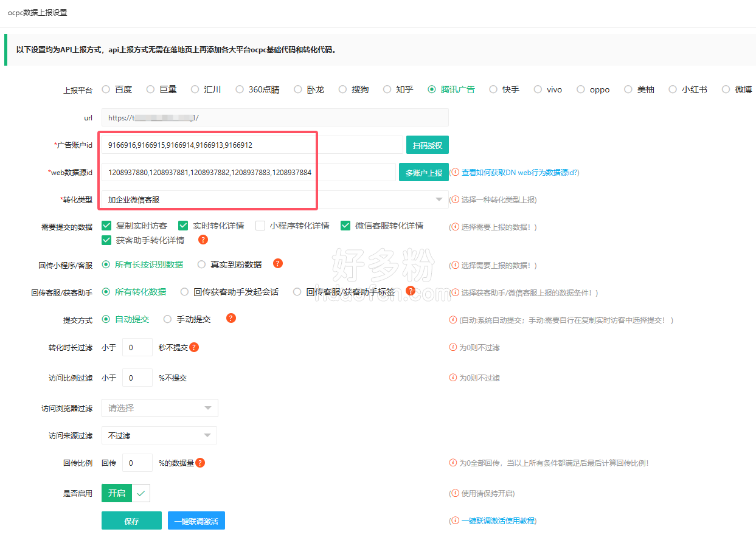Toggle the 实时转化详情 checkbox
Viewport: 756px width, 546px height.
point(184,226)
